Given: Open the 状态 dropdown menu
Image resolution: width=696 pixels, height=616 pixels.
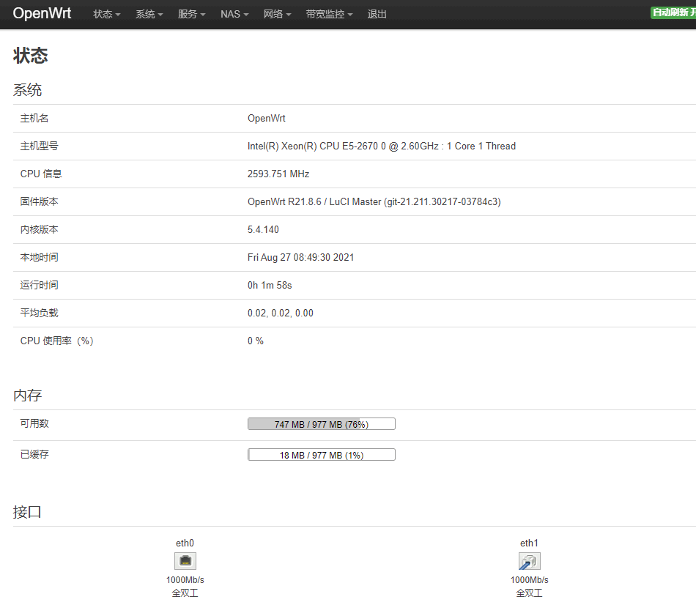Looking at the screenshot, I should (x=106, y=14).
